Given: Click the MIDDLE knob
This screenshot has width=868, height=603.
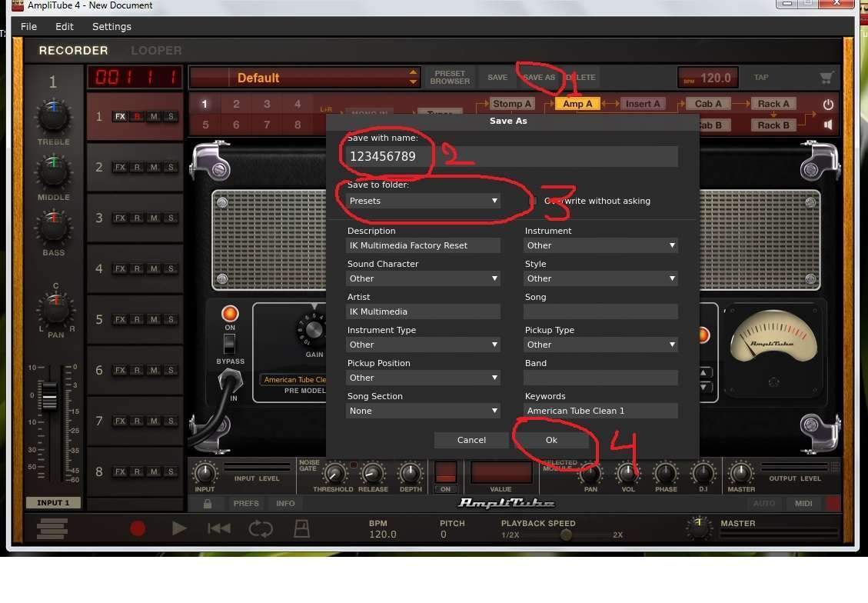Looking at the screenshot, I should (x=54, y=172).
